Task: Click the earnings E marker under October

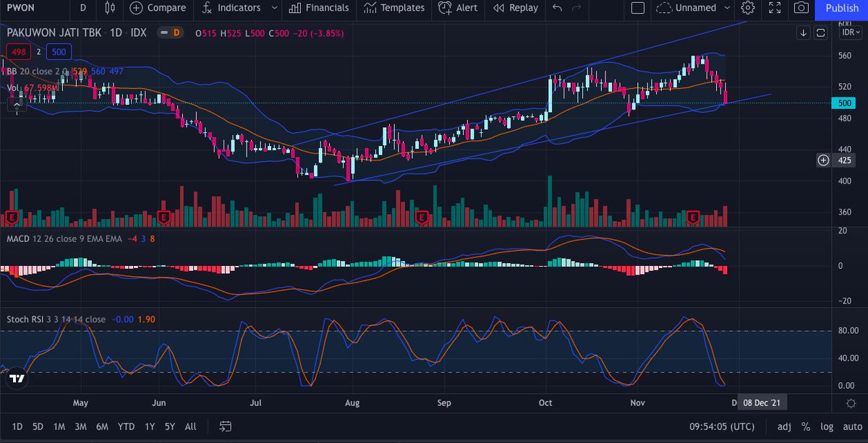Action: point(422,216)
